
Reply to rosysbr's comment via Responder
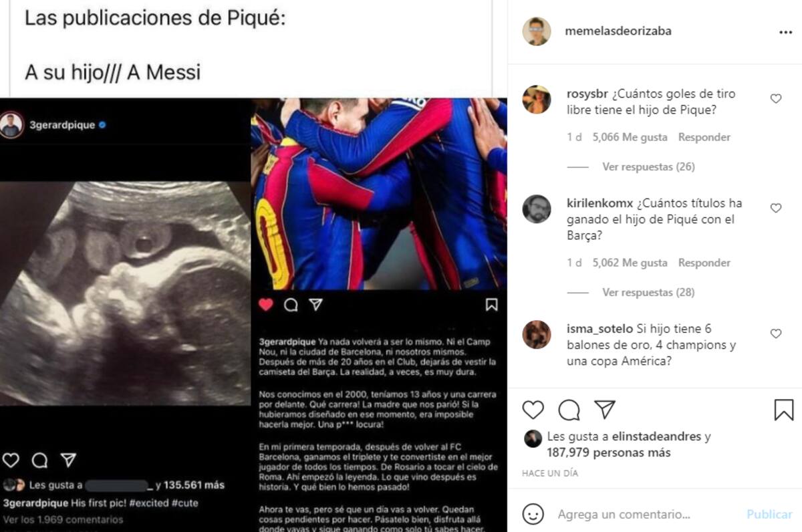coord(704,137)
